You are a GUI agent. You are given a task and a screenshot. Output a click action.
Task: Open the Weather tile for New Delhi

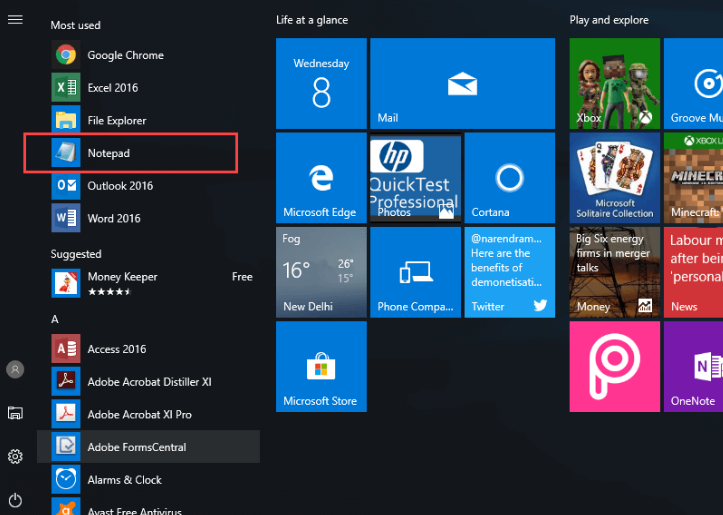click(x=321, y=272)
